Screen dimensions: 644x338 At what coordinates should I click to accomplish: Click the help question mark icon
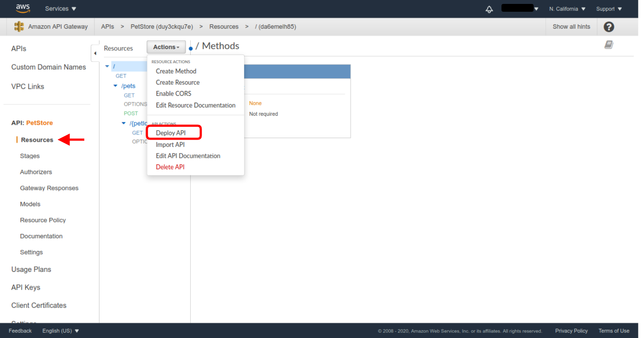pos(609,27)
